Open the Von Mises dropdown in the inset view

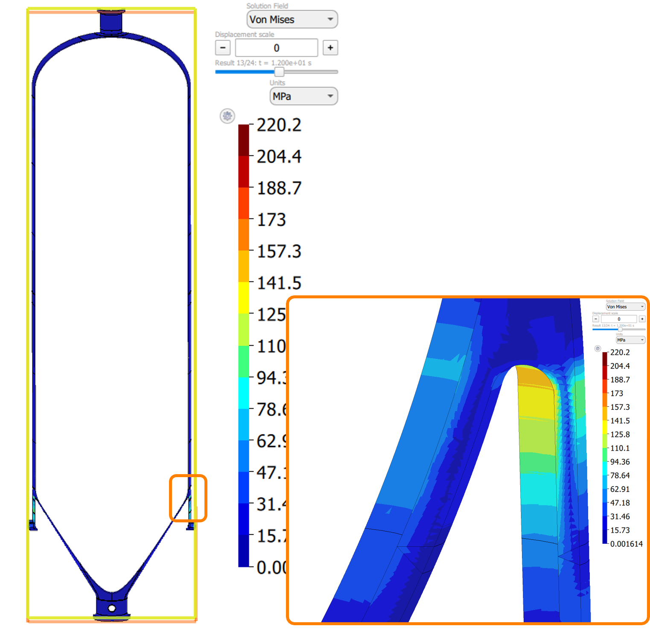(x=626, y=307)
